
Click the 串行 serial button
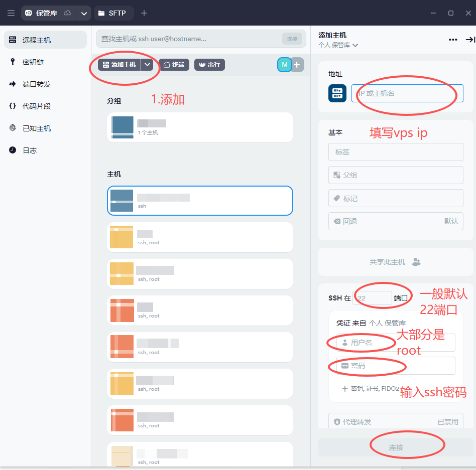pyautogui.click(x=209, y=65)
